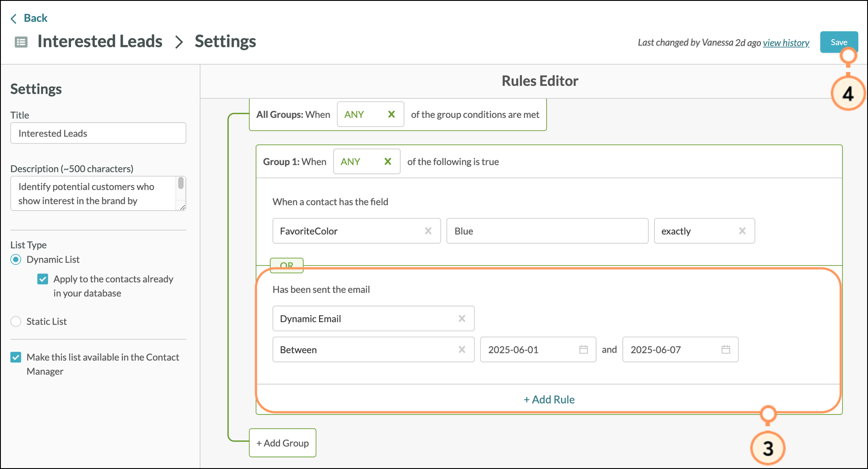Uncheck Apply to contacts already in database
Viewport: 868px width, 469px height.
[42, 279]
